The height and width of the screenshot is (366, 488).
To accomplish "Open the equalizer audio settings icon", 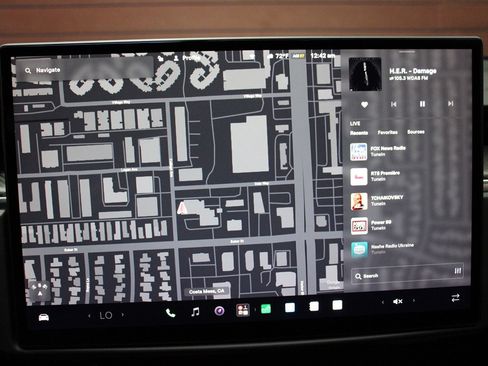I will click(x=458, y=271).
